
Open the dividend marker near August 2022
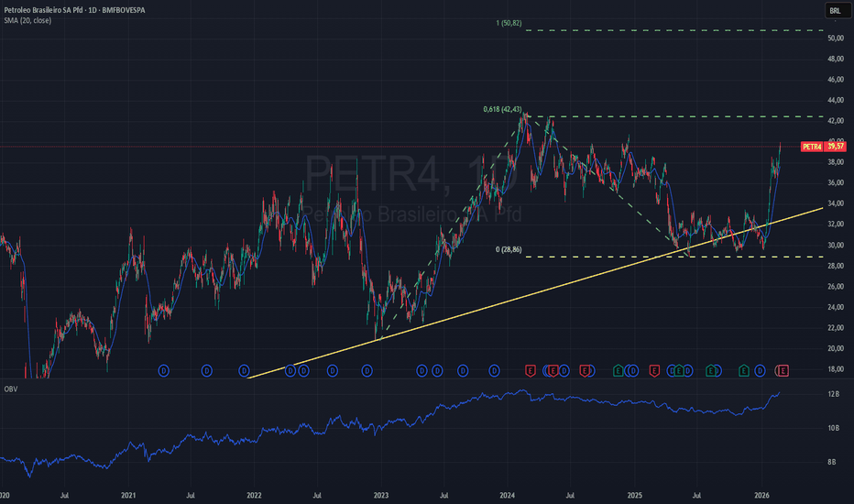pos(333,371)
